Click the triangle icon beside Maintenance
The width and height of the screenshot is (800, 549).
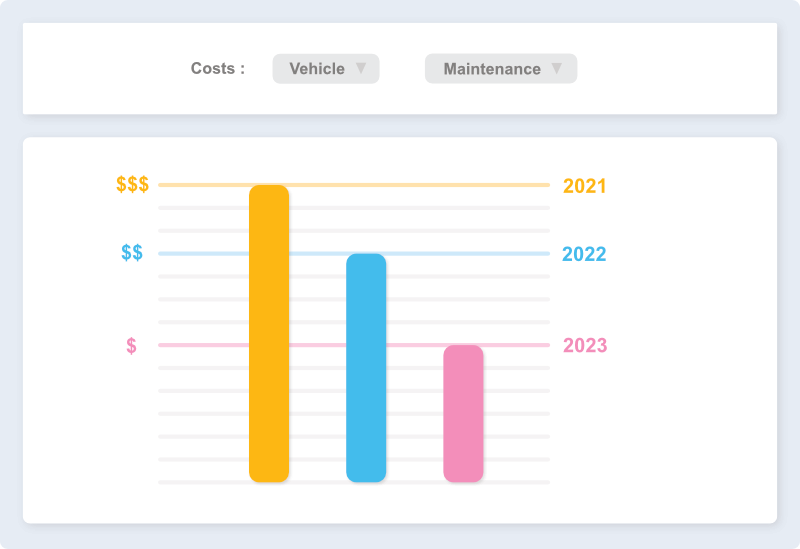pos(557,69)
